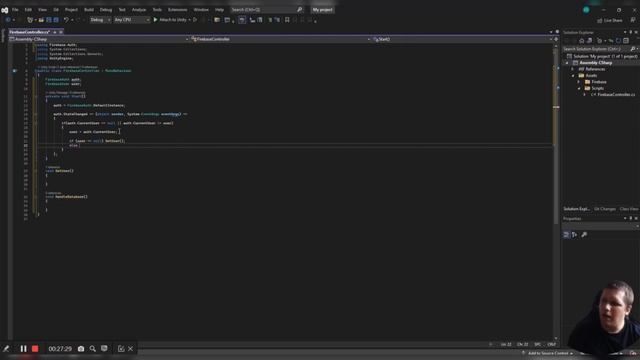
Task: Open the Window menu
Action: (201, 9)
